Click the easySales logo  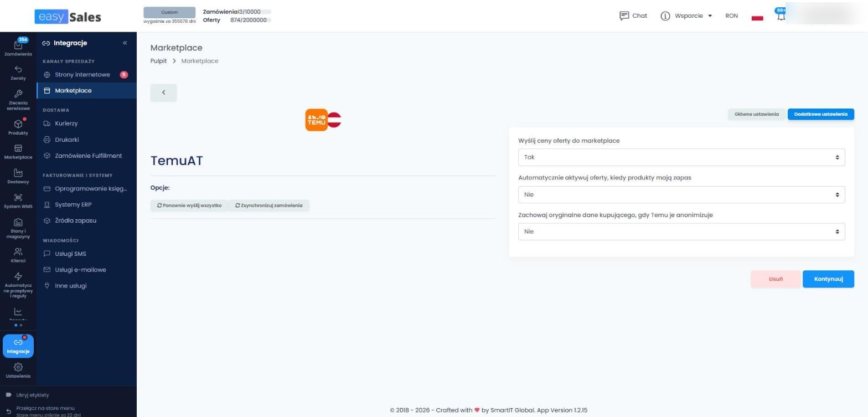click(x=68, y=17)
